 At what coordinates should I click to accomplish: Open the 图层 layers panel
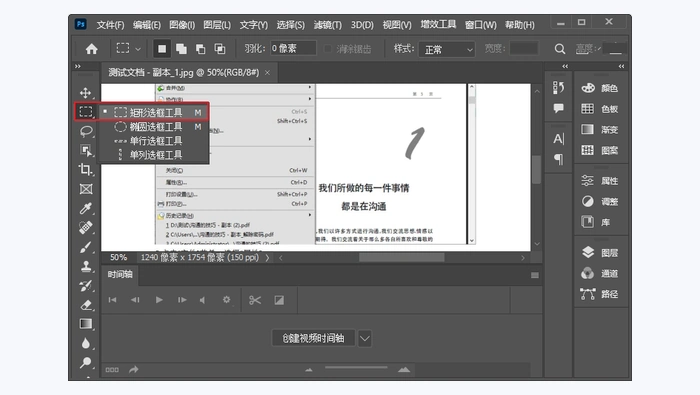coord(600,253)
